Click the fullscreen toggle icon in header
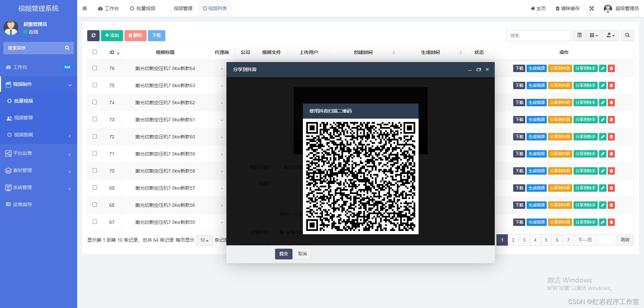 point(592,8)
